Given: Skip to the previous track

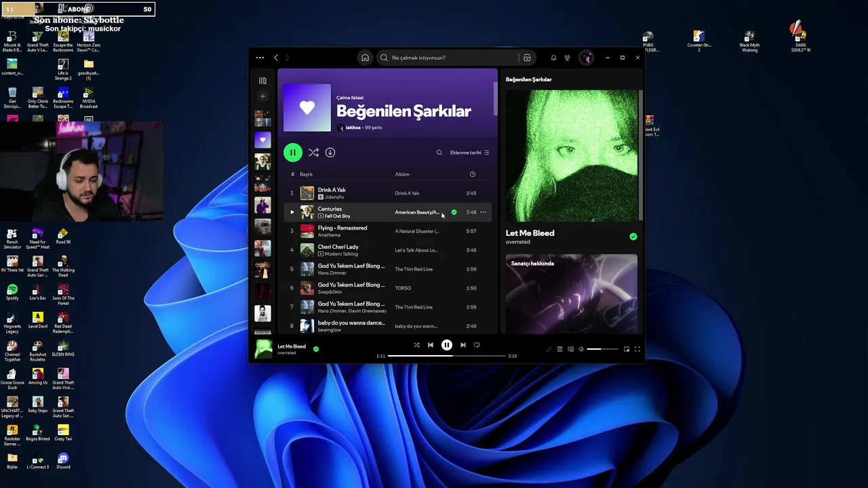Looking at the screenshot, I should 430,345.
